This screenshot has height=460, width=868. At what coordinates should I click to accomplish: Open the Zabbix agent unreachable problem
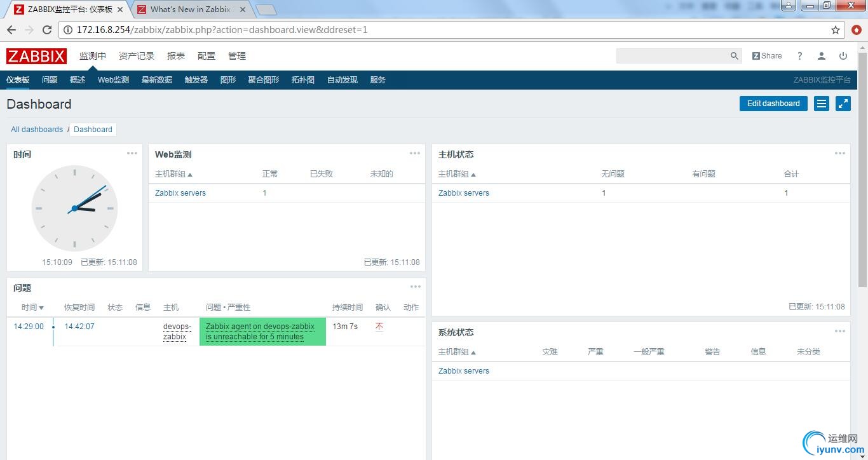click(261, 332)
